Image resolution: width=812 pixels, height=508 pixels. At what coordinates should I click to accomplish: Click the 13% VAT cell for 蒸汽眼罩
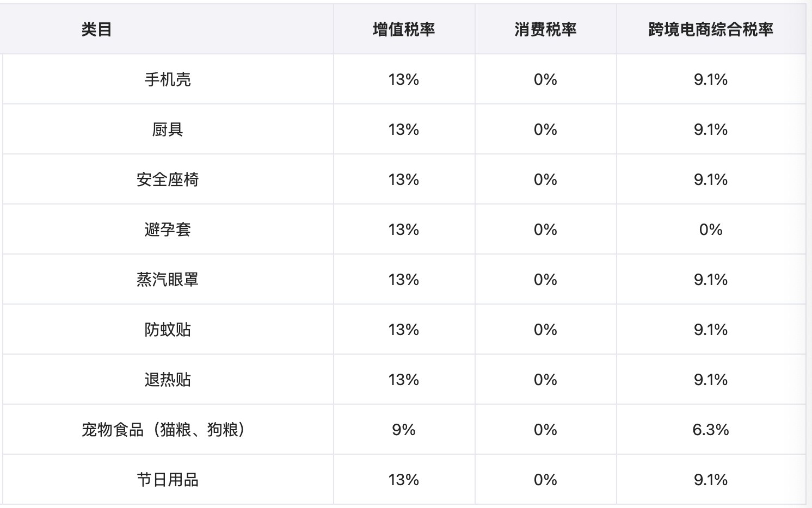pos(404,280)
